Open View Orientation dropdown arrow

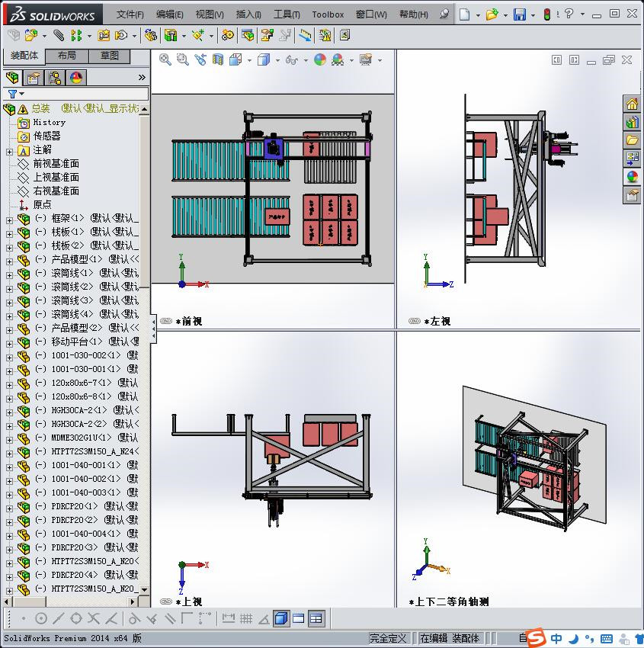tap(249, 61)
